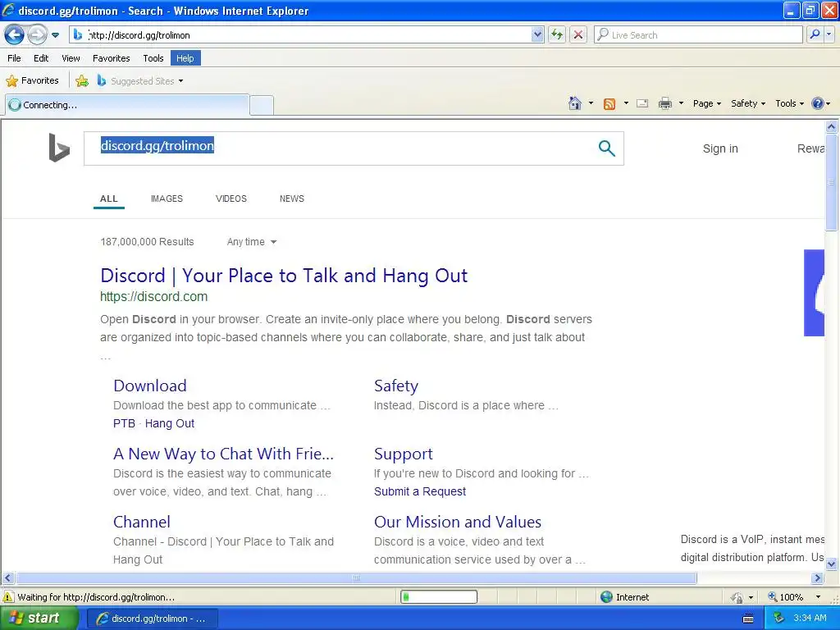
Task: Click the Home icon in command bar
Action: pyautogui.click(x=575, y=103)
